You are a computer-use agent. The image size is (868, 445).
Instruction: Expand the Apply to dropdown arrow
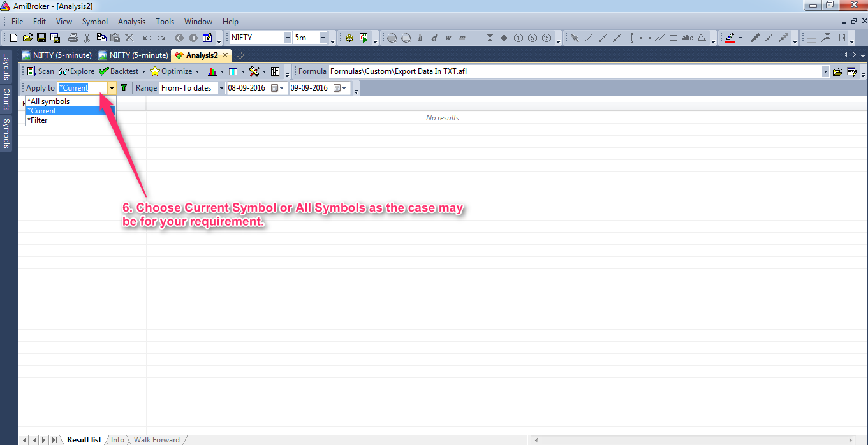[x=112, y=88]
